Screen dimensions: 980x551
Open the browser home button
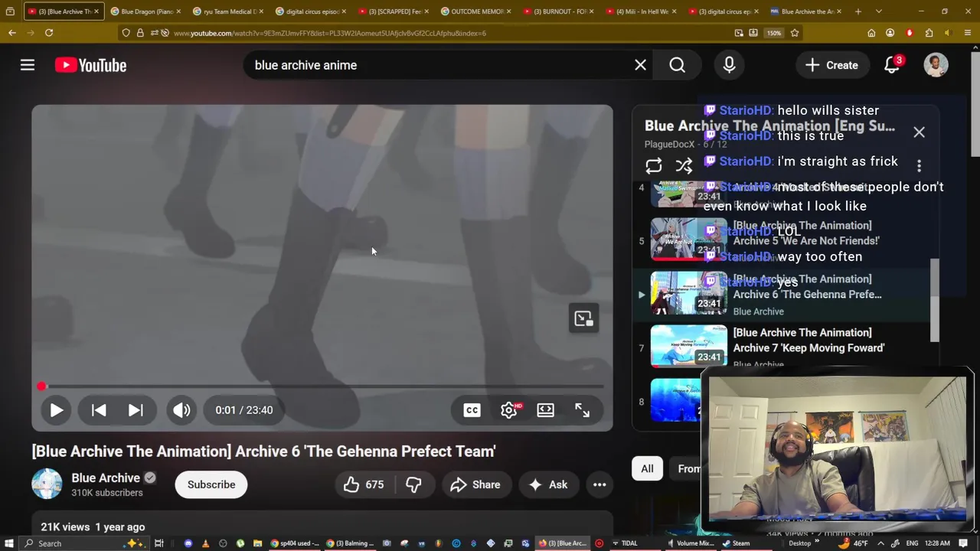871,33
